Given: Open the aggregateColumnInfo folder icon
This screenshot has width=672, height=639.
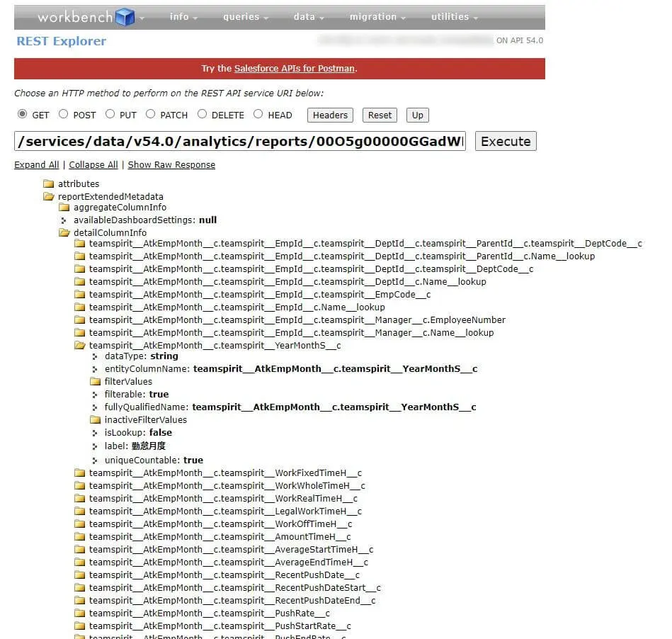Looking at the screenshot, I should tap(64, 208).
